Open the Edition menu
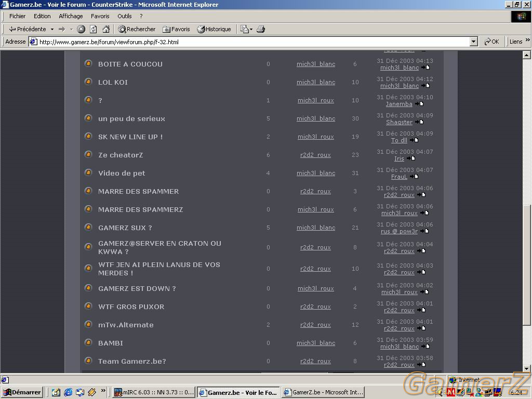 42,16
